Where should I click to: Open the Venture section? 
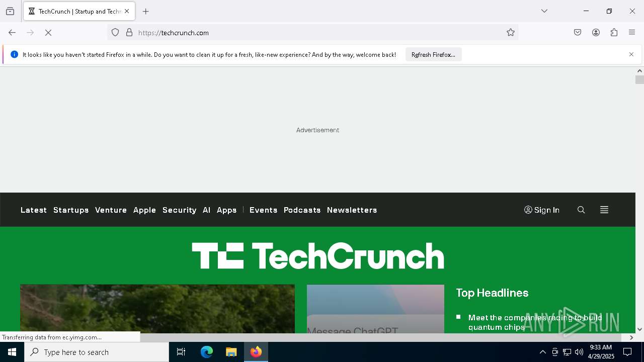click(x=111, y=210)
